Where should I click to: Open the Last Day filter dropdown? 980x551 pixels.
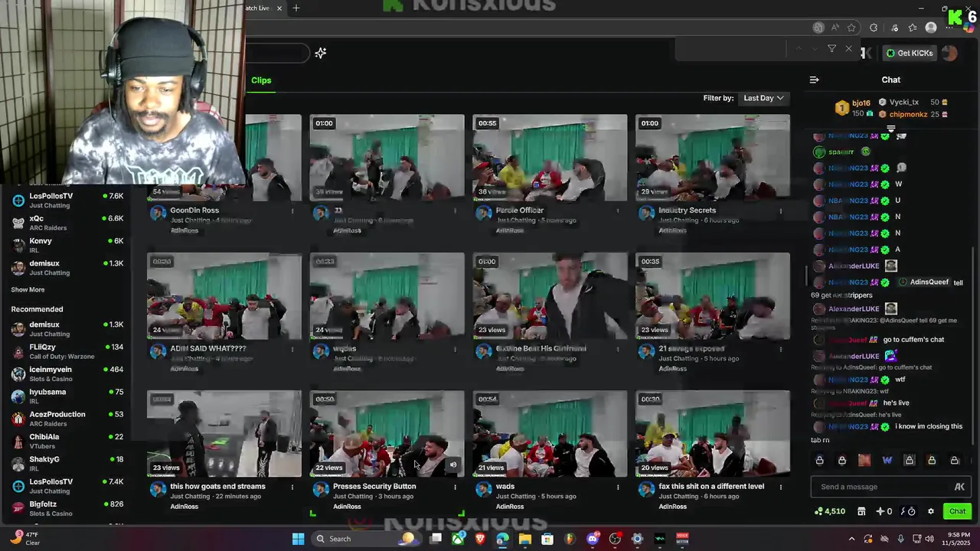coord(763,98)
